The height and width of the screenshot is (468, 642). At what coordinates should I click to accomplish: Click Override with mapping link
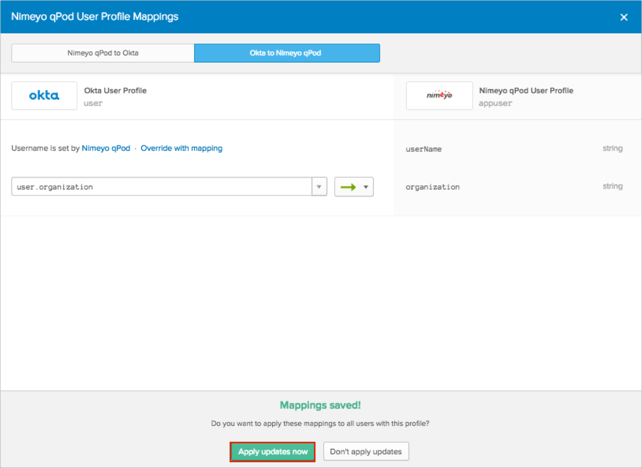click(181, 148)
